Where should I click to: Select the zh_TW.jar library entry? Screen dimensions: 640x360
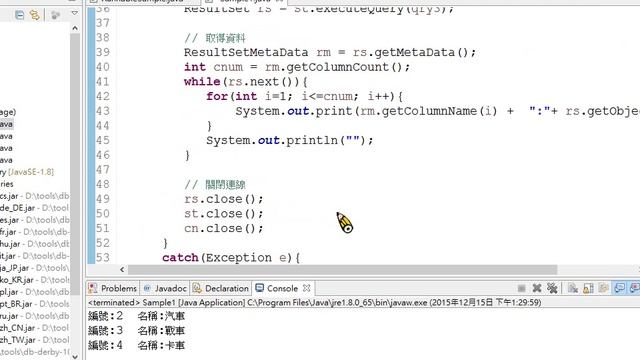(34, 340)
